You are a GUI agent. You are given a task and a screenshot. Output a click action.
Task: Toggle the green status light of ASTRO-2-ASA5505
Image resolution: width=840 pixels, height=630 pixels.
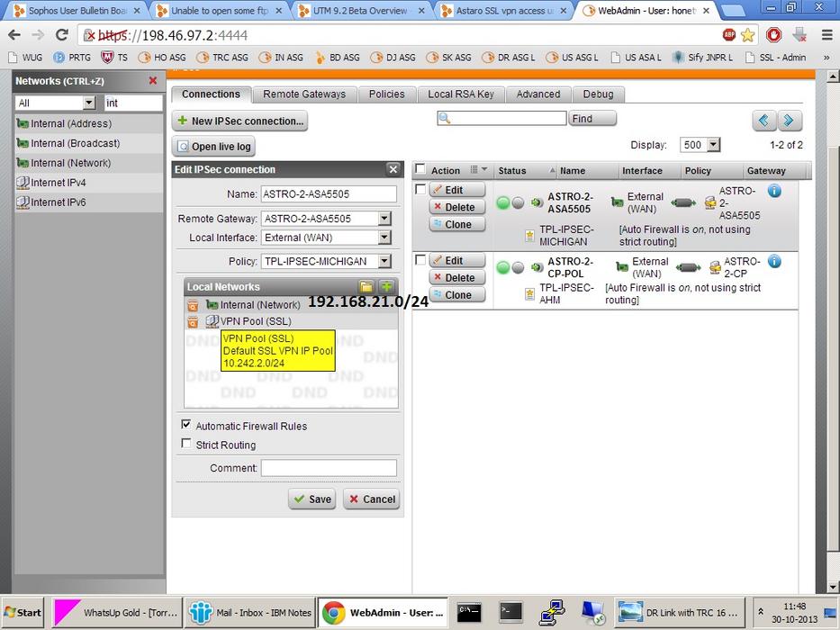[503, 203]
